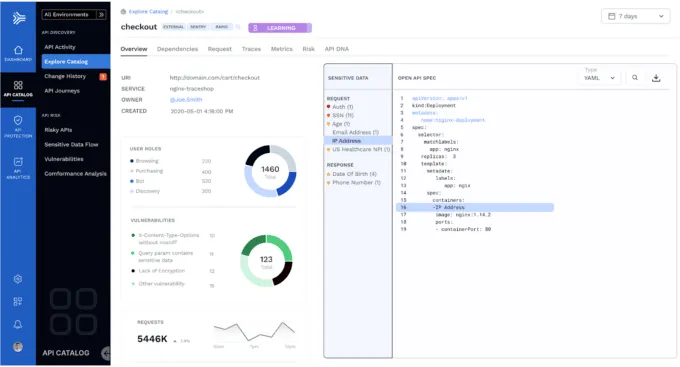
Task: Click the requests sparkline chart
Action: [255, 332]
